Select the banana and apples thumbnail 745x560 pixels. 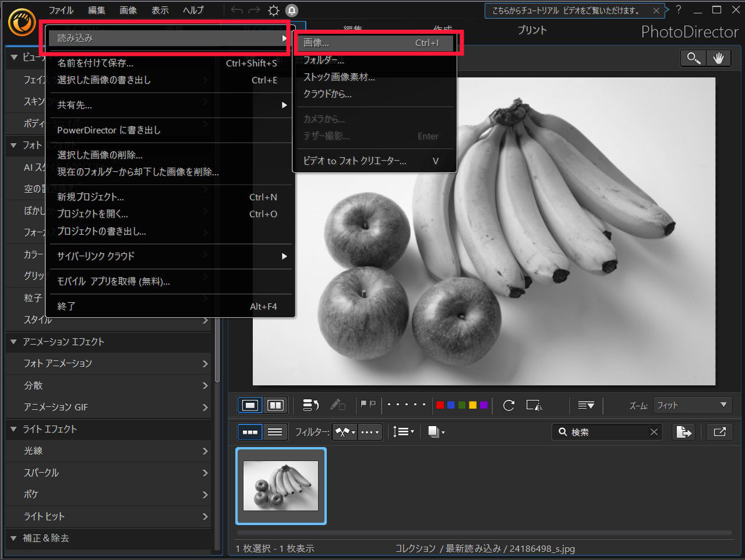pos(281,485)
